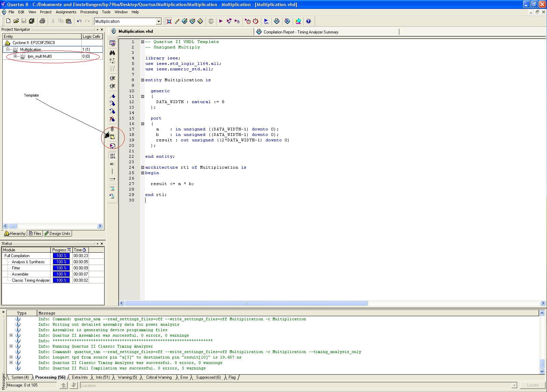Expand the 'Longest tpd' info message
This screenshot has height=392, width=547.
pyautogui.click(x=11, y=357)
